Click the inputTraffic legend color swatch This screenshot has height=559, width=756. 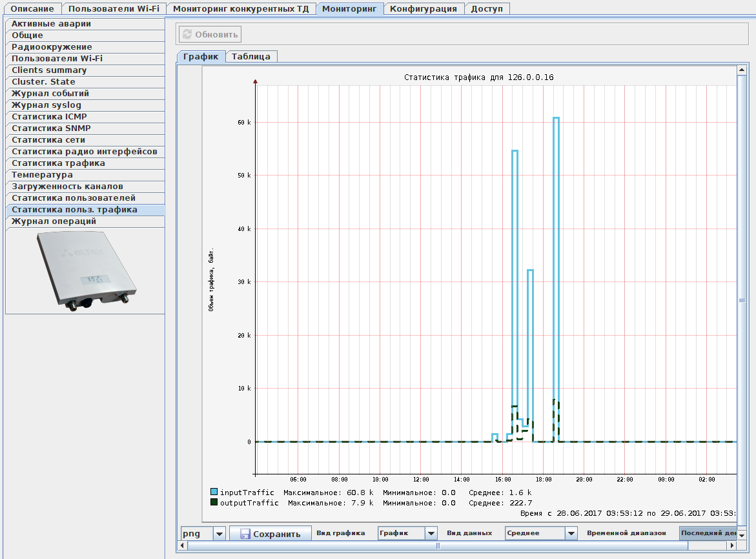[214, 493]
